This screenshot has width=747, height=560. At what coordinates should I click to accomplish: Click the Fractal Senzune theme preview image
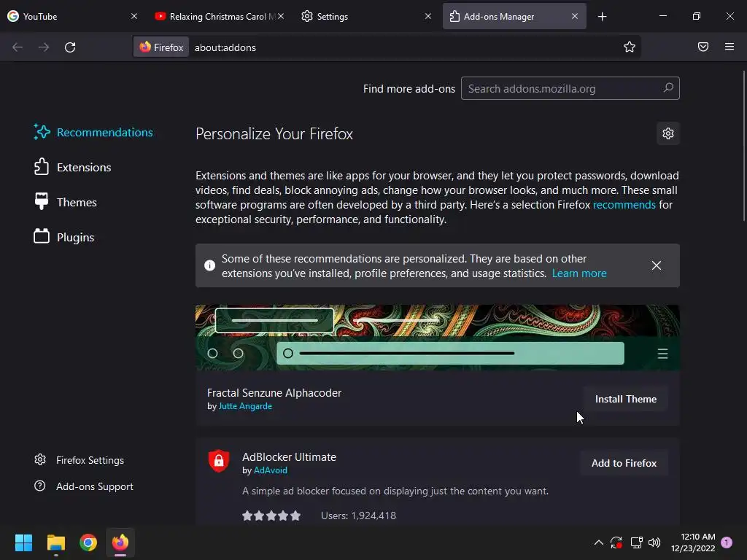[x=438, y=338]
